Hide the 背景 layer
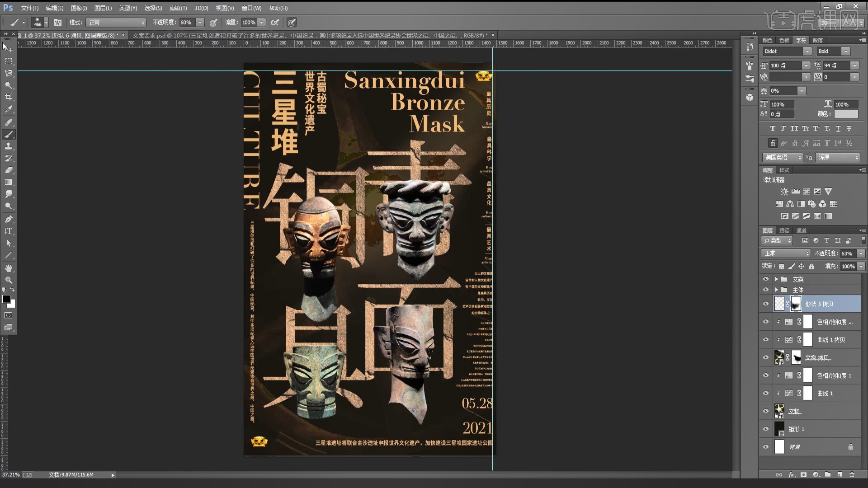The height and width of the screenshot is (488, 868). pos(766,447)
